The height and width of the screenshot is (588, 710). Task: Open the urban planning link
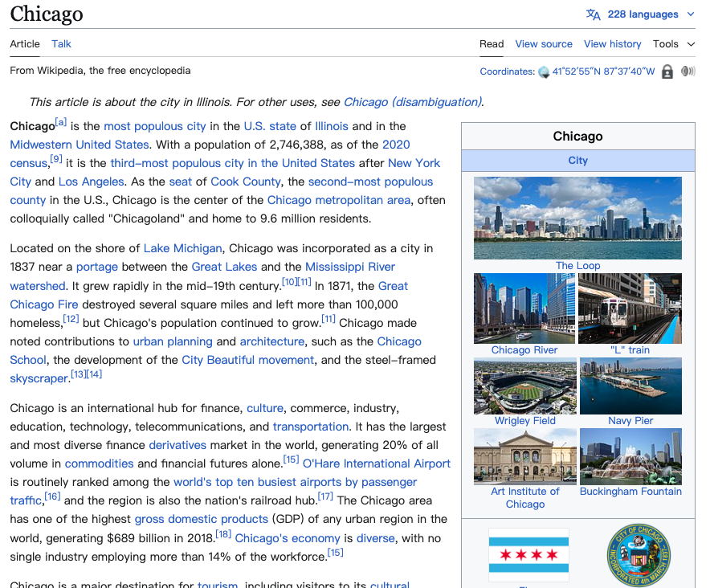tap(173, 341)
